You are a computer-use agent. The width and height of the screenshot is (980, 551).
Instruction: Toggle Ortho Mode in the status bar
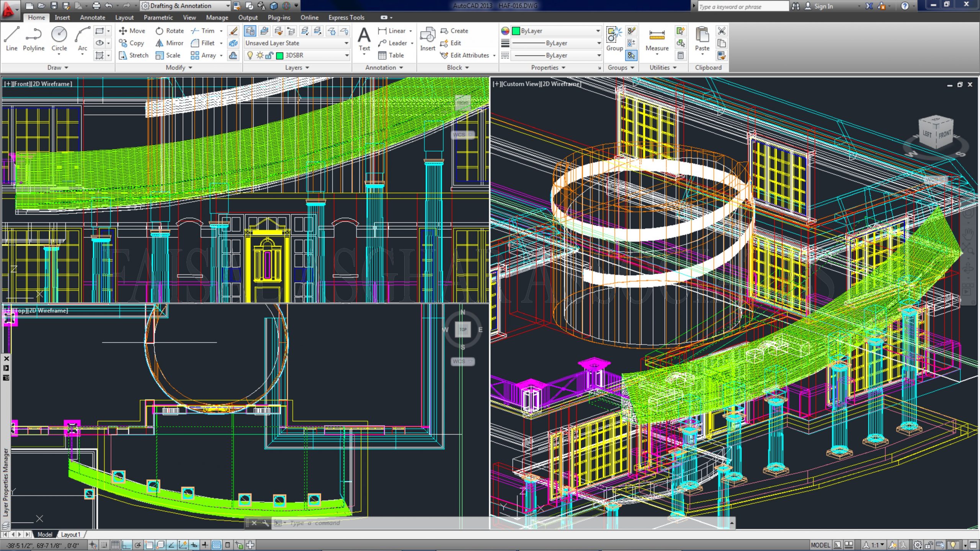click(127, 545)
